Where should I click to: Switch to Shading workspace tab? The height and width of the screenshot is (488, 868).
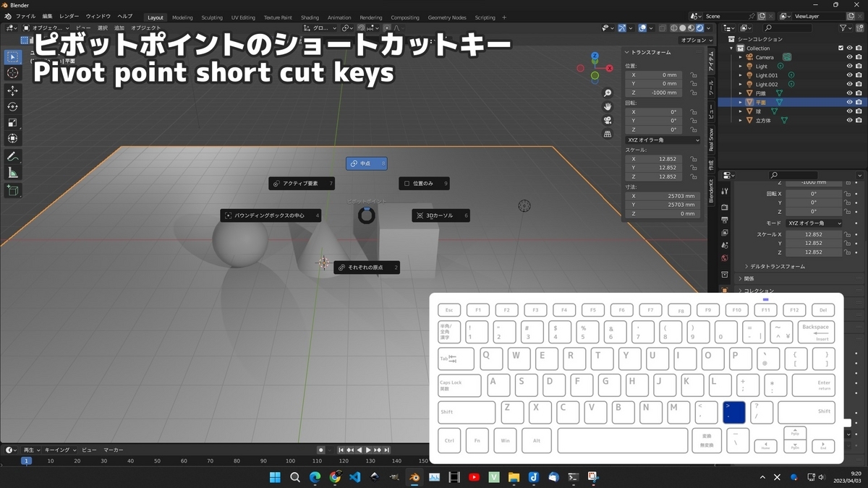(310, 17)
